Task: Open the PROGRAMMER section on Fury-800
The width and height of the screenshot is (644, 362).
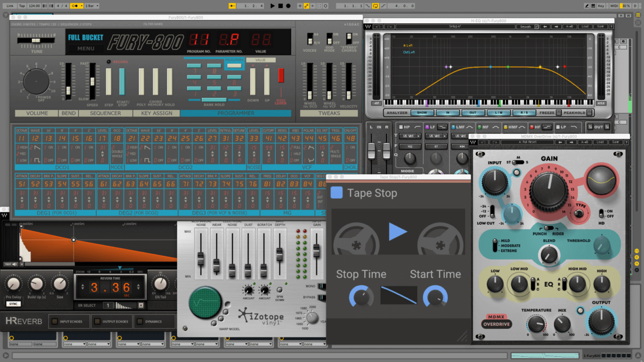Action: (x=236, y=113)
